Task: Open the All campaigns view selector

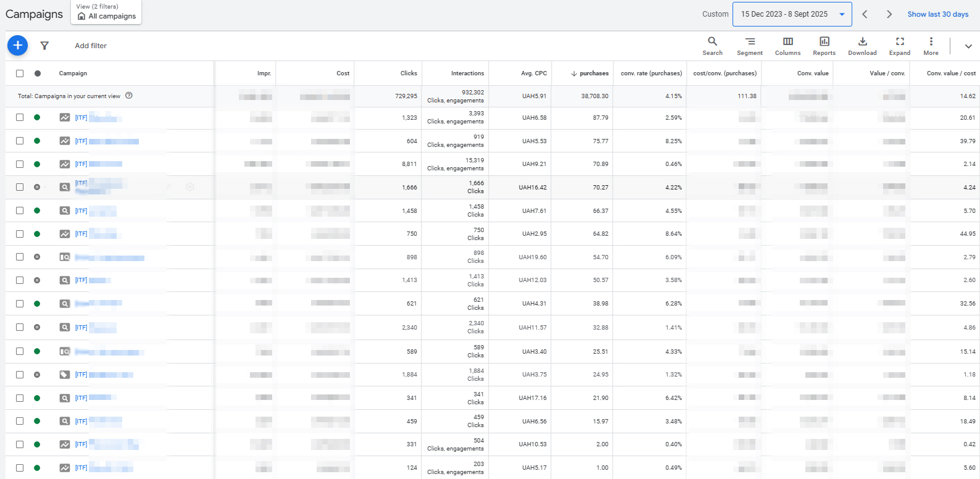Action: click(x=106, y=12)
